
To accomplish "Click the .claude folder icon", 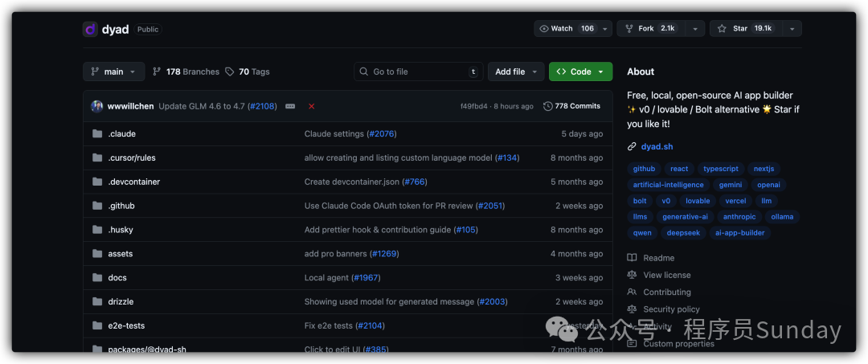I will coord(97,134).
